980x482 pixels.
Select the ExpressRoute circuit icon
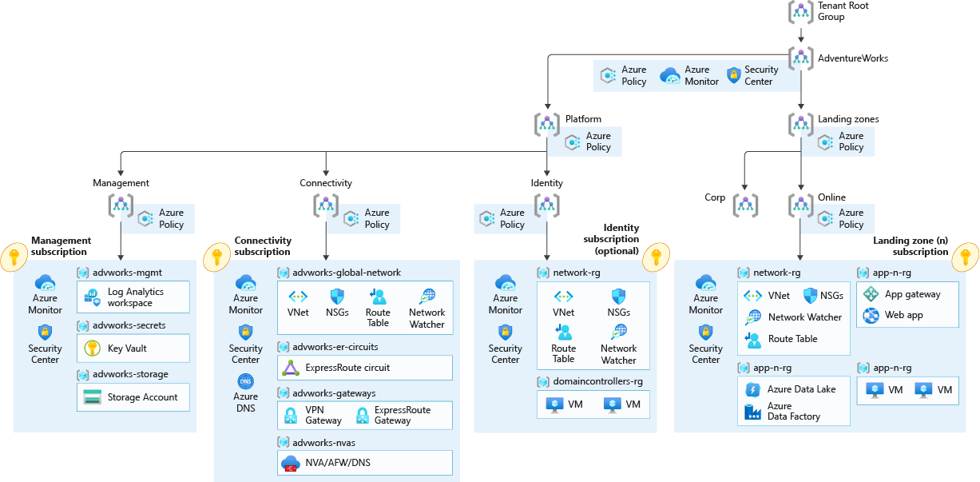(x=291, y=368)
